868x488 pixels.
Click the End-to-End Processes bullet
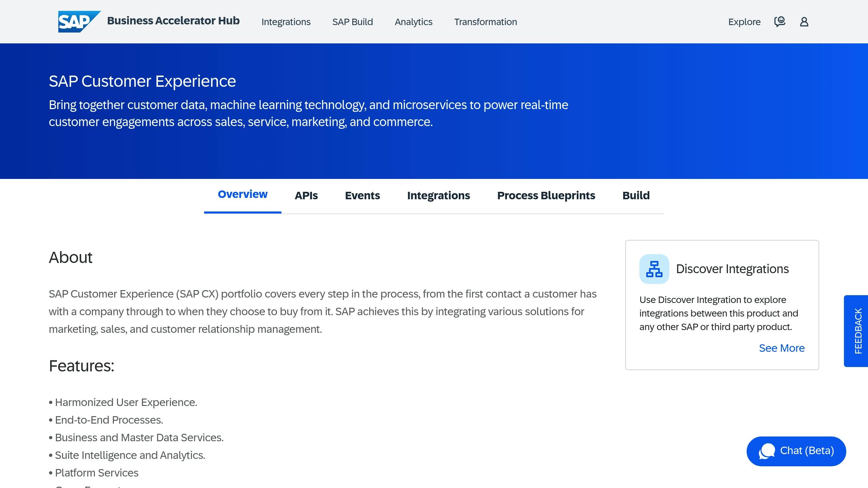click(x=106, y=420)
